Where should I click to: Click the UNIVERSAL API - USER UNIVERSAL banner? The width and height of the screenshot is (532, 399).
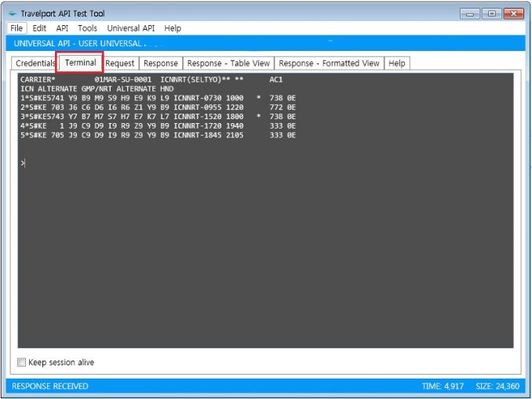tap(266, 43)
